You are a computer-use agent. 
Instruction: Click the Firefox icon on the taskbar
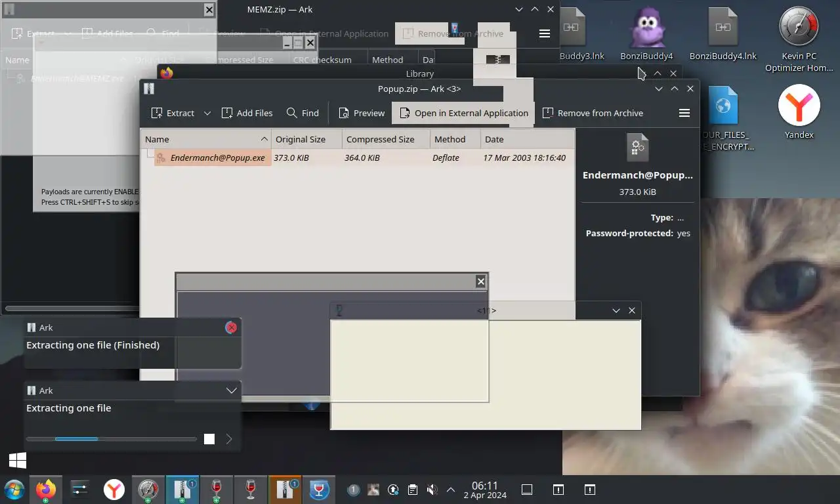point(46,490)
